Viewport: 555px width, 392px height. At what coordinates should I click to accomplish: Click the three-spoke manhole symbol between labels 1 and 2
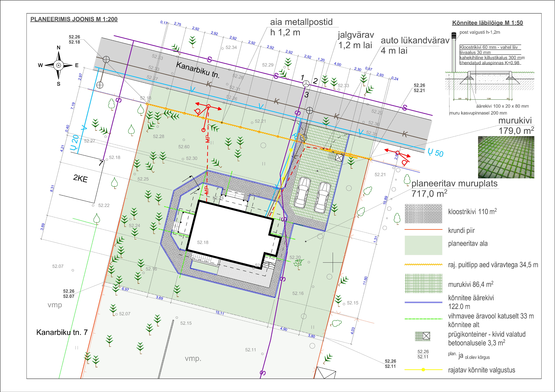click(306, 84)
